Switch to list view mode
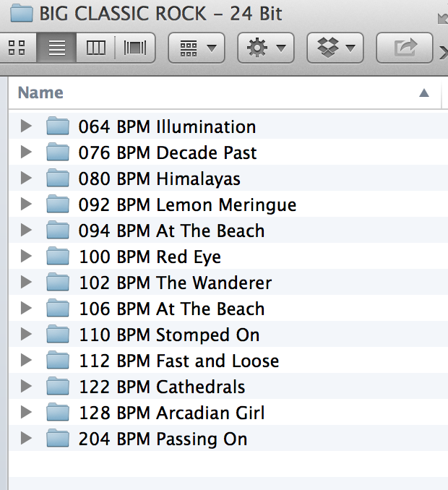Image resolution: width=448 pixels, height=490 pixels. tap(56, 48)
